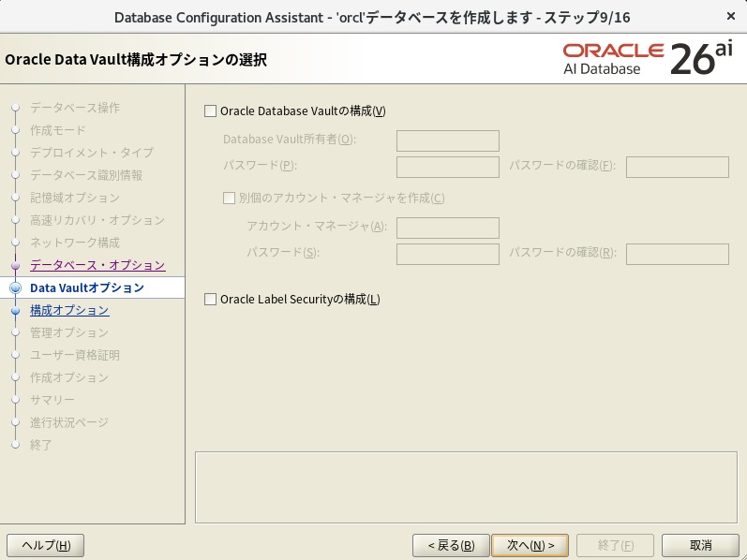Click the サマリー step text
This screenshot has height=560, width=747.
tap(52, 400)
